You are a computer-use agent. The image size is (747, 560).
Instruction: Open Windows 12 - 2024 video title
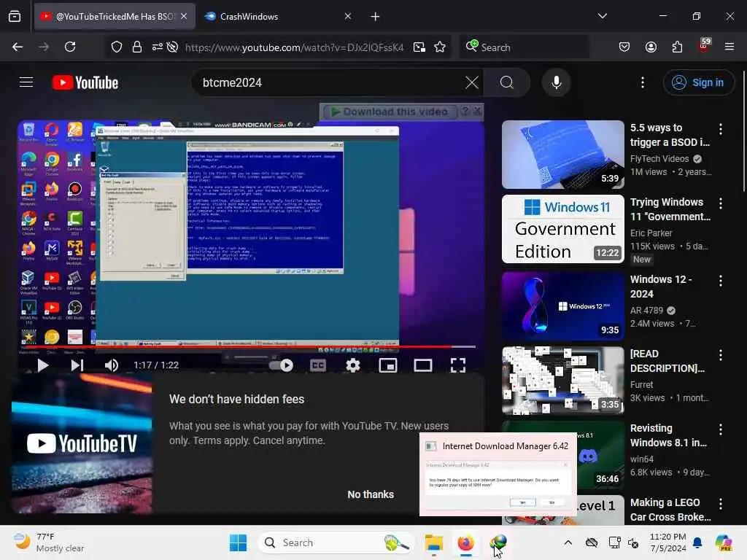[661, 287]
